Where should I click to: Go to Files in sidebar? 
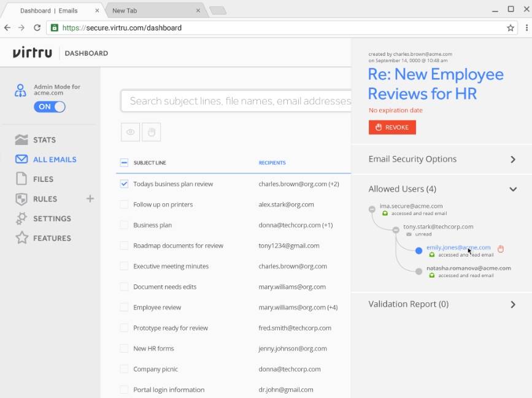point(43,179)
